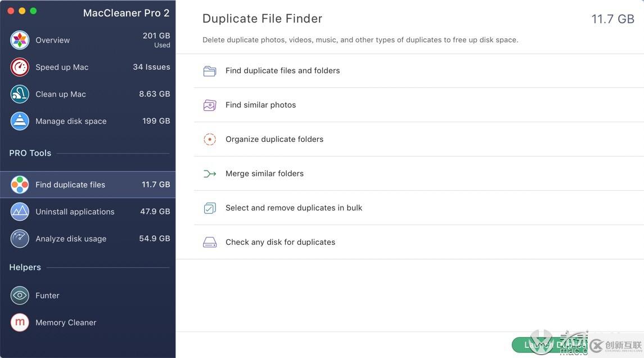This screenshot has height=358, width=644.
Task: Open the Speed up Mac section
Action: 88,67
